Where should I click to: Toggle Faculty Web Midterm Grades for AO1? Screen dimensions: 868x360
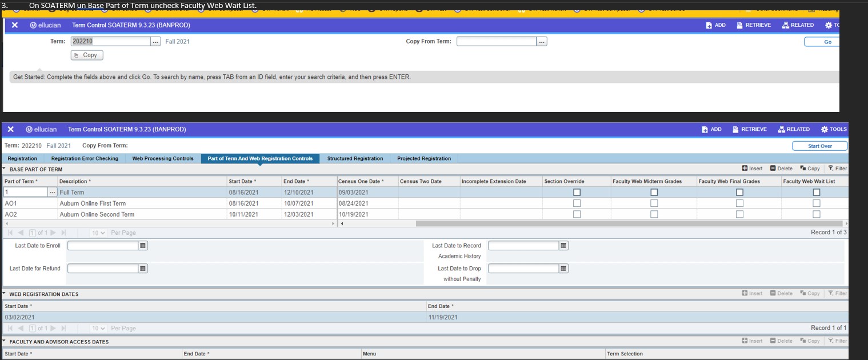click(x=654, y=203)
